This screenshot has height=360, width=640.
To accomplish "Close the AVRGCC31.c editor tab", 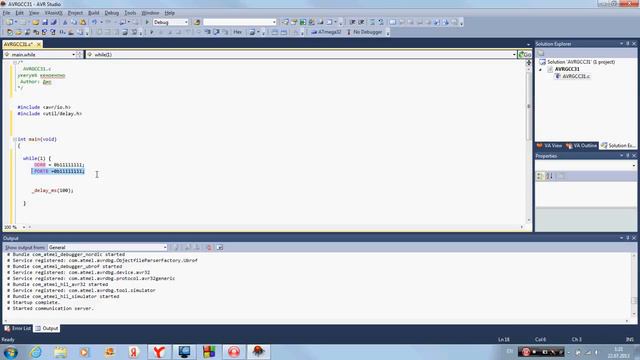I will pos(39,44).
